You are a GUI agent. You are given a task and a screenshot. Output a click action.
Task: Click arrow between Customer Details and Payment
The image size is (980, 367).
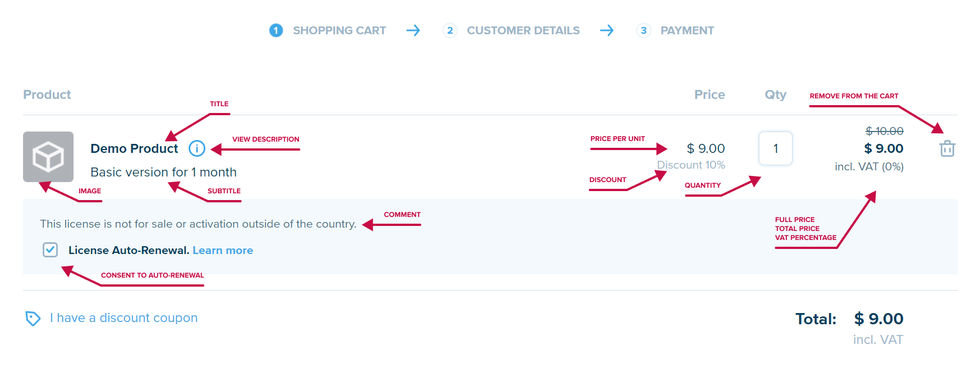pyautogui.click(x=607, y=30)
